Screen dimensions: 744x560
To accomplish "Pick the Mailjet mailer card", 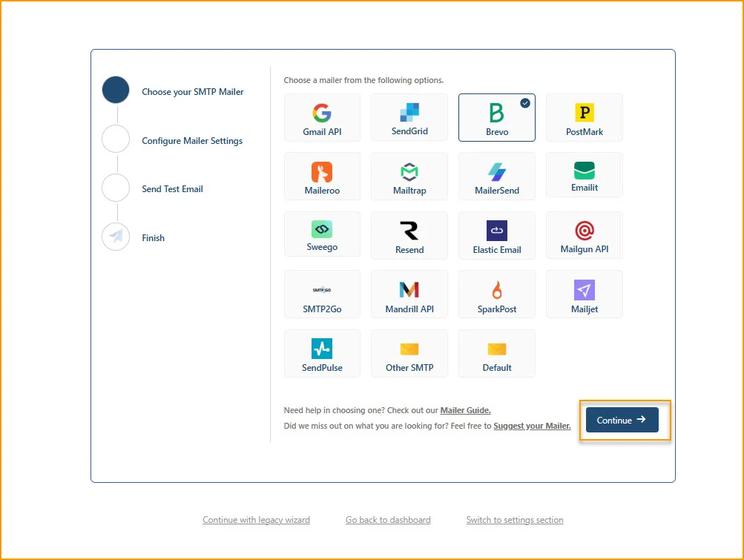I will click(584, 294).
